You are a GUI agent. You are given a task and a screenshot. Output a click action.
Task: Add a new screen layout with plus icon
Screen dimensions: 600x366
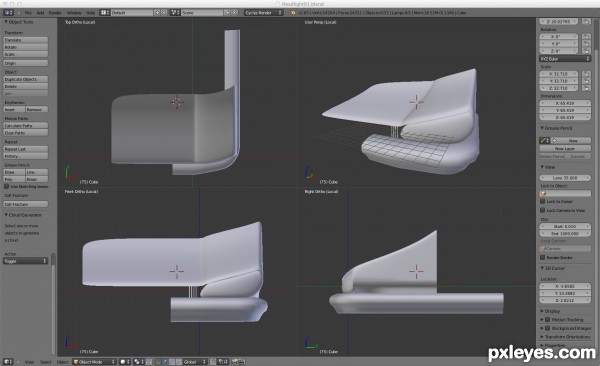click(157, 13)
